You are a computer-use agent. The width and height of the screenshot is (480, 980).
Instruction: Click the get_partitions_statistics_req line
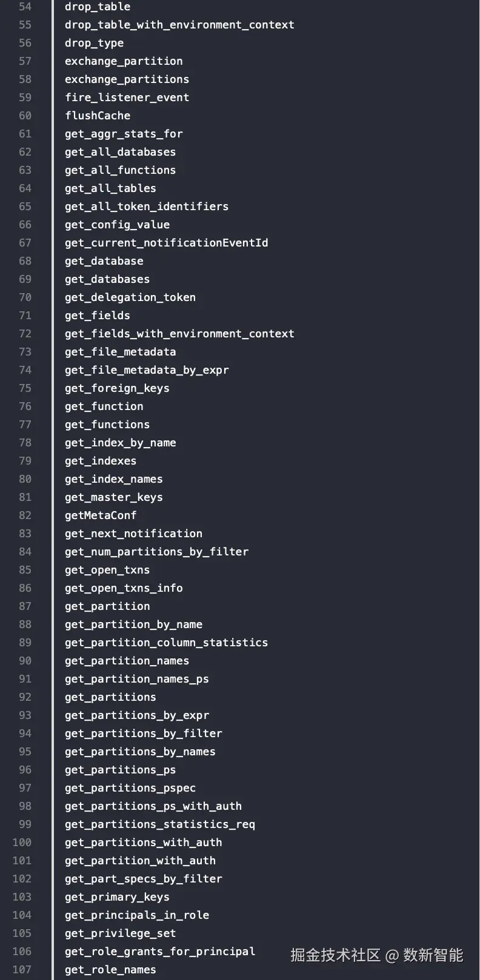coord(160,824)
